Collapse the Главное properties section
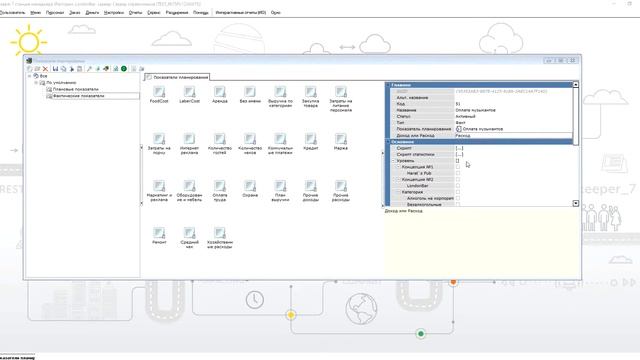This screenshot has width=640, height=360. [x=388, y=85]
